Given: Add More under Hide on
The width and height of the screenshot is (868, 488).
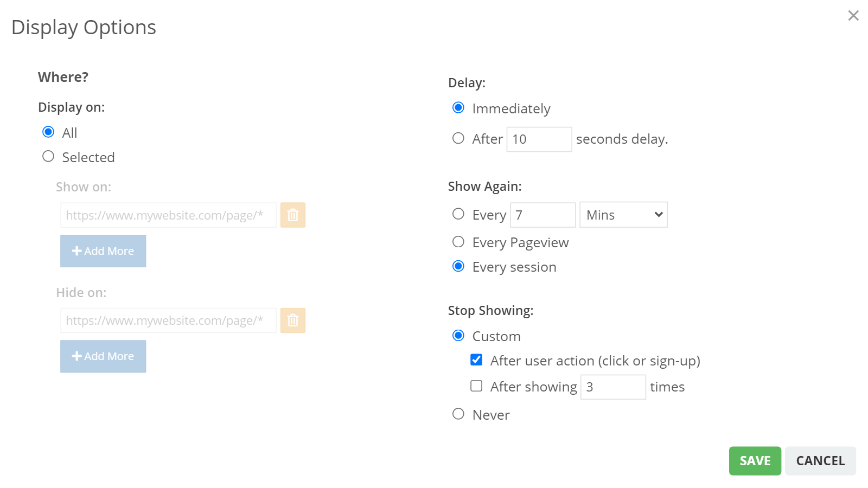Looking at the screenshot, I should tap(103, 356).
